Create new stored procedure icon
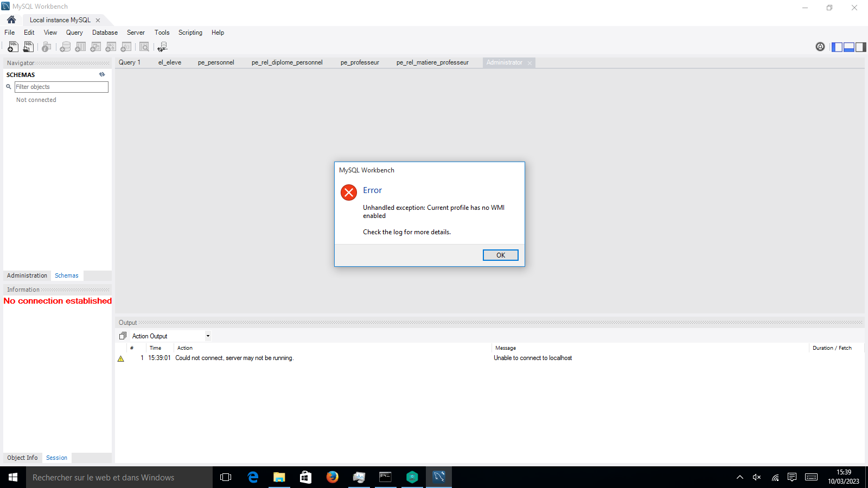868x488 pixels. coord(111,47)
